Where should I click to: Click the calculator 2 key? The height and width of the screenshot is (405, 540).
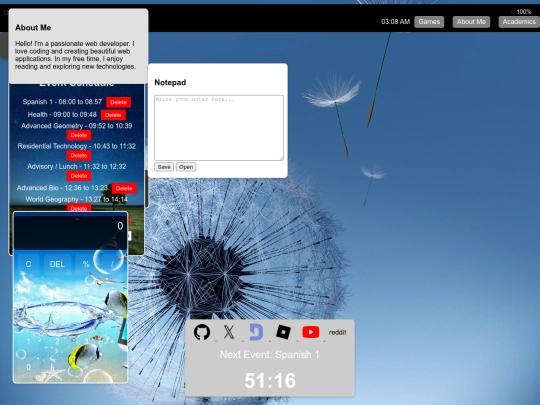tap(58, 341)
